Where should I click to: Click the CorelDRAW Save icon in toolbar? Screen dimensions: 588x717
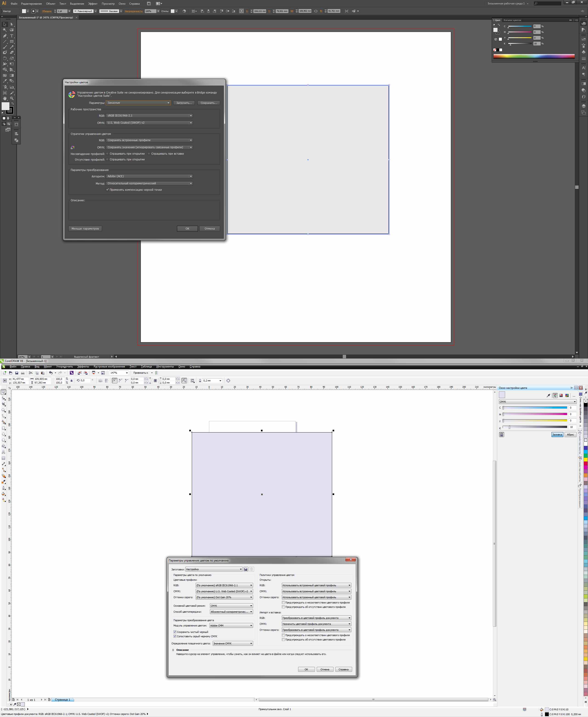point(17,373)
